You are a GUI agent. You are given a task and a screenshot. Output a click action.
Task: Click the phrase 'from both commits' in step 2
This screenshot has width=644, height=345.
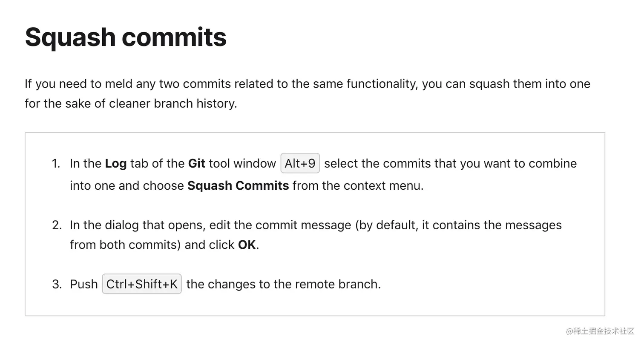point(123,245)
